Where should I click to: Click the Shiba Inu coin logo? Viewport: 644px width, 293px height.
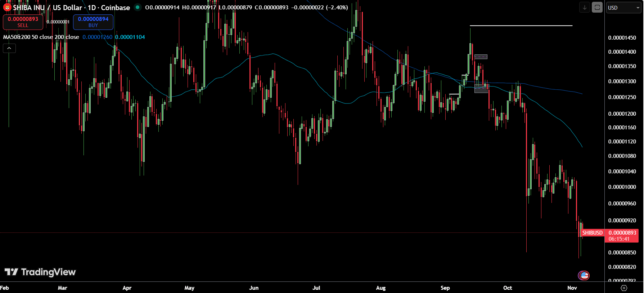tap(7, 7)
